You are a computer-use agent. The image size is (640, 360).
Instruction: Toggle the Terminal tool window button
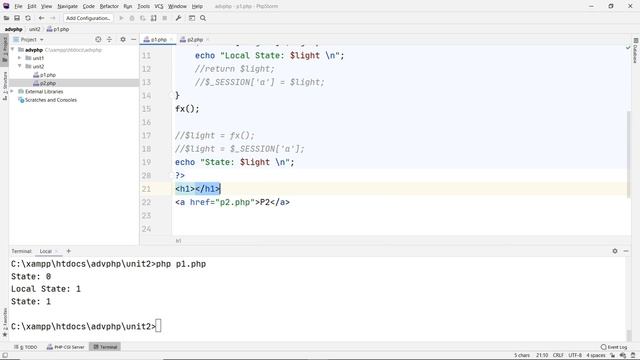tap(105, 347)
